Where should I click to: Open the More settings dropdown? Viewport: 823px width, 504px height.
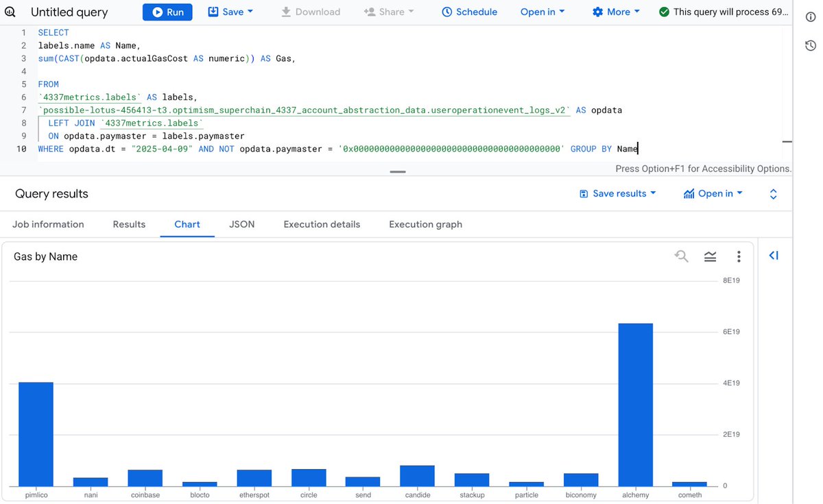[x=616, y=12]
